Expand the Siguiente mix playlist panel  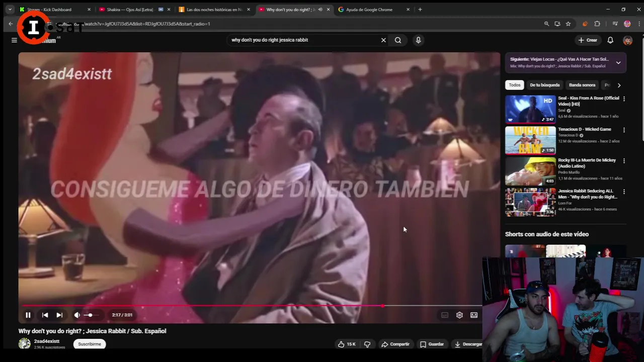pos(618,63)
